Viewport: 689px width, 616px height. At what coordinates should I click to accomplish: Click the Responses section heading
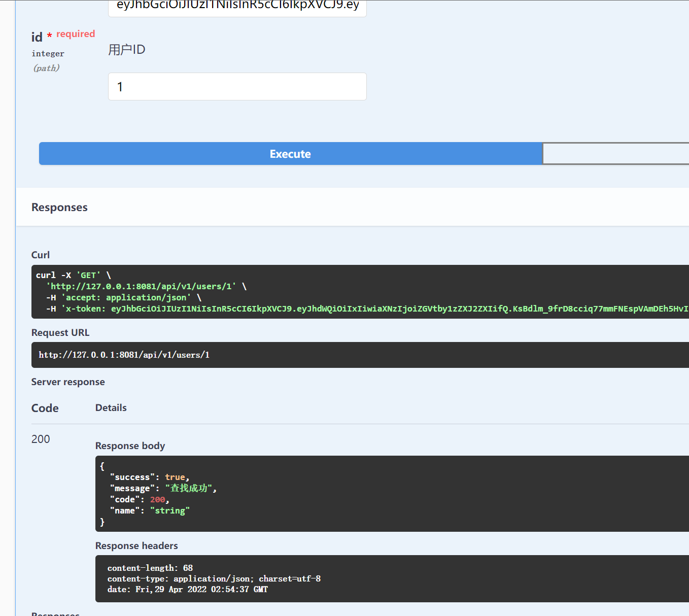[x=59, y=207]
